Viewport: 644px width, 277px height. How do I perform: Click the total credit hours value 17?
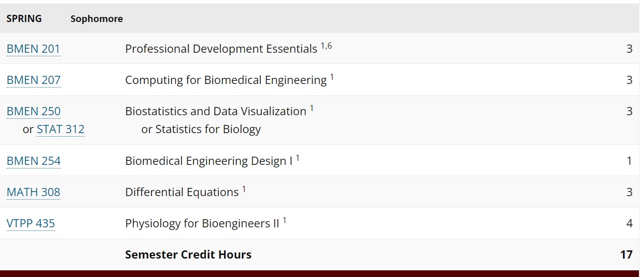(x=626, y=254)
